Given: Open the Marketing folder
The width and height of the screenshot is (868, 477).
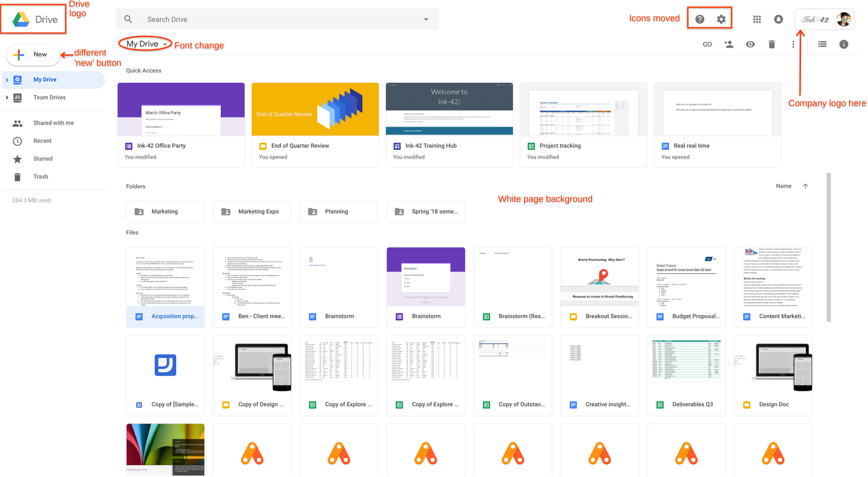Looking at the screenshot, I should point(165,211).
